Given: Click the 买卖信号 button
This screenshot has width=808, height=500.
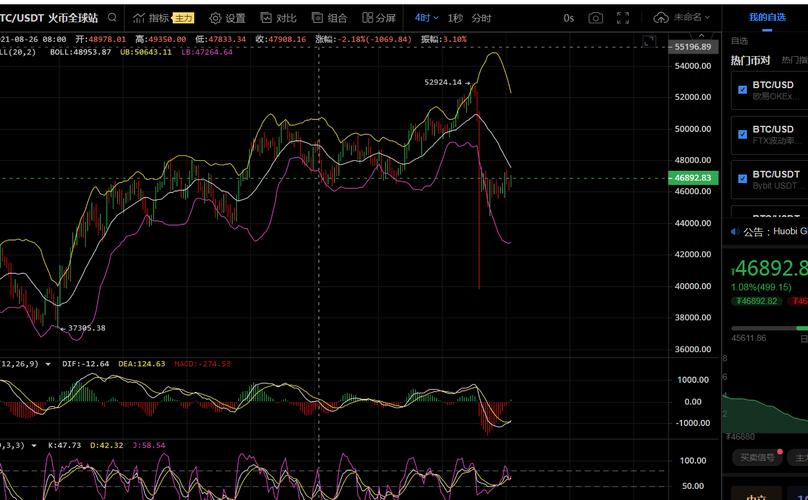Looking at the screenshot, I should coord(757,457).
